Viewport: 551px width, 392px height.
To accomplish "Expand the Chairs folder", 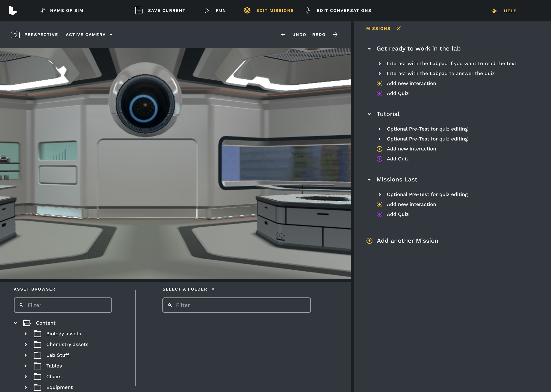I will (26, 377).
